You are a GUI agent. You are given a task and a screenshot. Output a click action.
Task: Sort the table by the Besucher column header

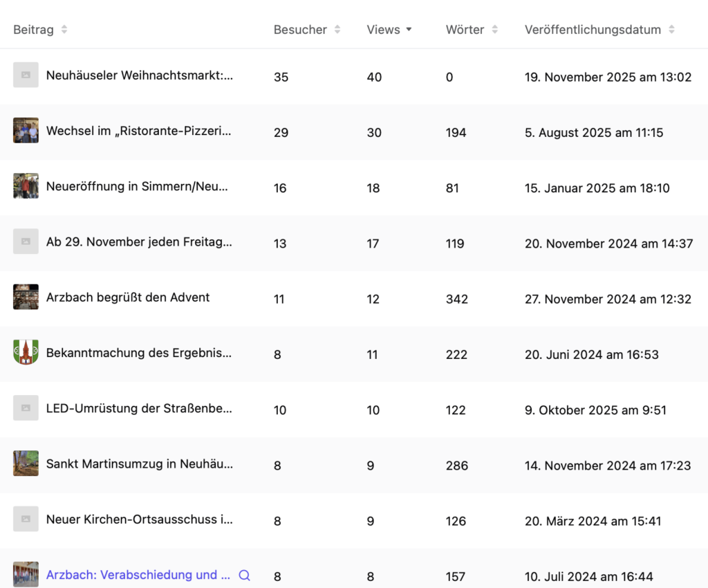click(x=300, y=30)
